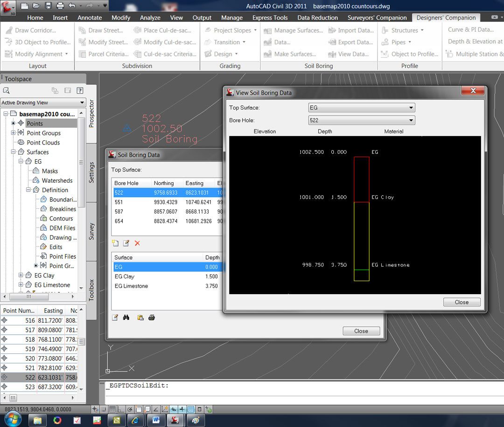
Task: Open the Top Surface dropdown showing EG
Action: [362, 108]
